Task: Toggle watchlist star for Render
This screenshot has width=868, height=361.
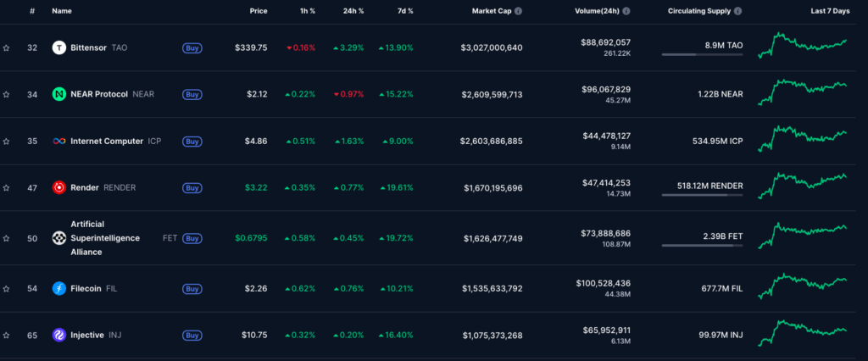Action: [x=6, y=188]
